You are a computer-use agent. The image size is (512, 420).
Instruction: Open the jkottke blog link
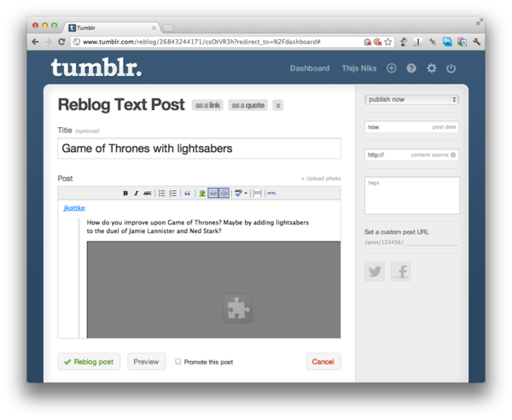pos(74,207)
